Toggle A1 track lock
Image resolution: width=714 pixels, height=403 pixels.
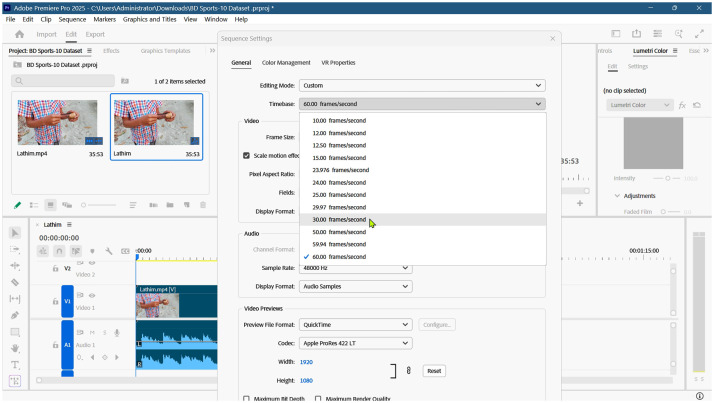click(x=55, y=345)
